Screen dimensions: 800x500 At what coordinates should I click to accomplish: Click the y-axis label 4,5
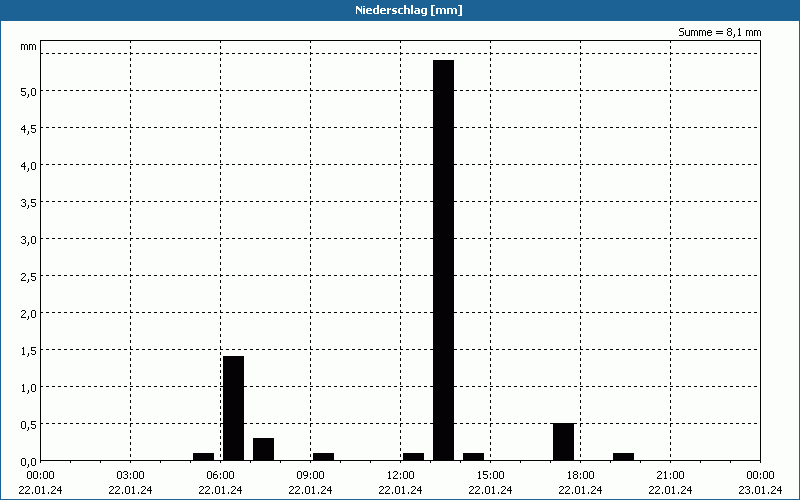29,129
